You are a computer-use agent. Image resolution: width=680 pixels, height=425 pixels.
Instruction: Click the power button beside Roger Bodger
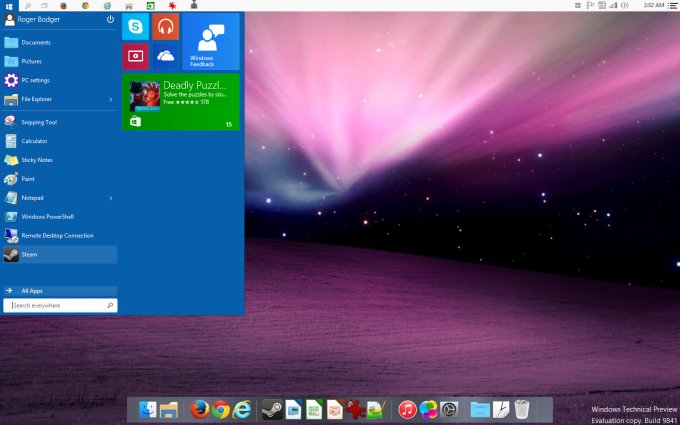pyautogui.click(x=110, y=19)
